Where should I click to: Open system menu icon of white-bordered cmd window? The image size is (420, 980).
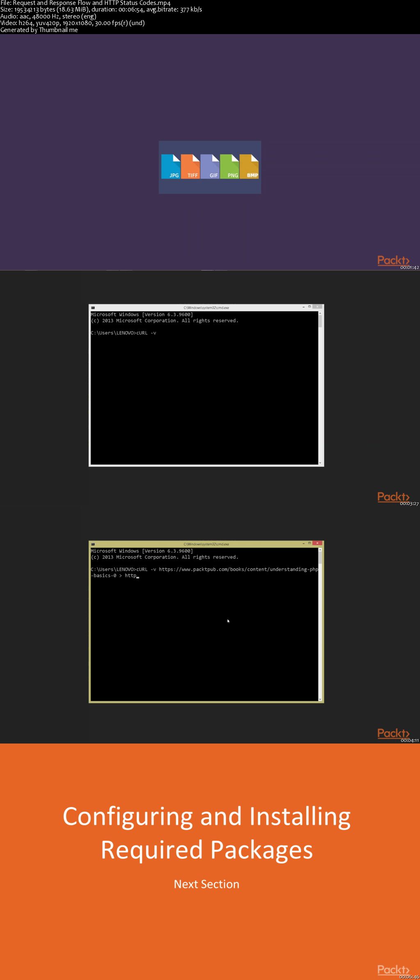[93, 308]
